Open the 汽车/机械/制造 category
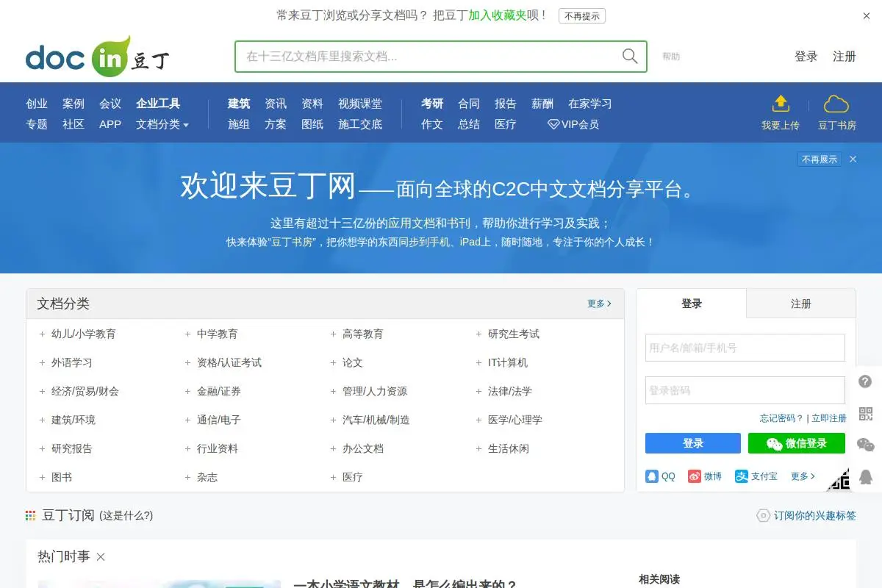 point(376,420)
